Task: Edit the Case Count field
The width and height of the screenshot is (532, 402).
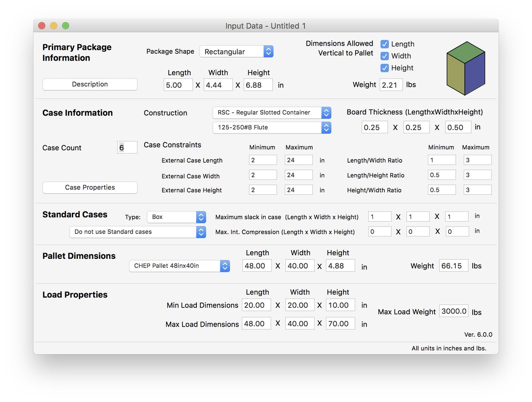Action: pyautogui.click(x=127, y=147)
